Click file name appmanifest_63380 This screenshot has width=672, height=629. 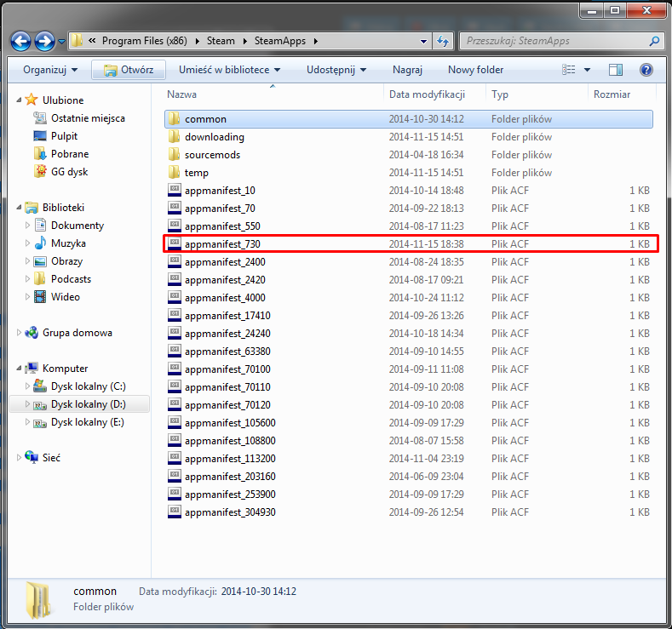(x=227, y=352)
